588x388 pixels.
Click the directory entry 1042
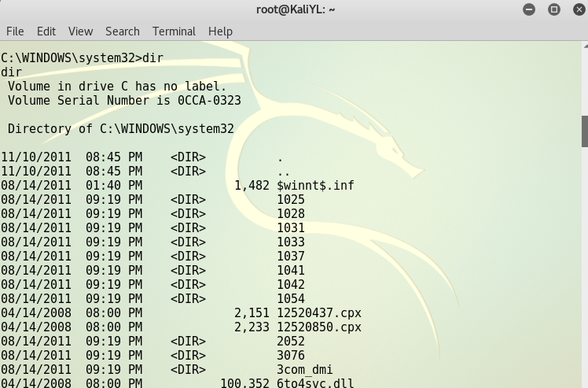tap(291, 285)
